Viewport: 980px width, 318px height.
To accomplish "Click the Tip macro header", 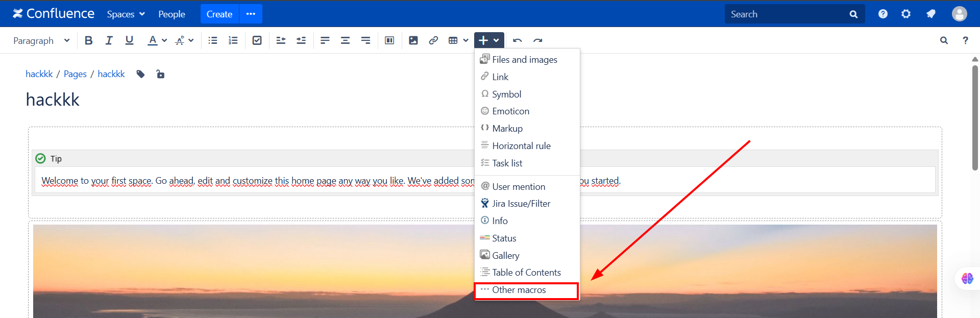I will (x=485, y=159).
